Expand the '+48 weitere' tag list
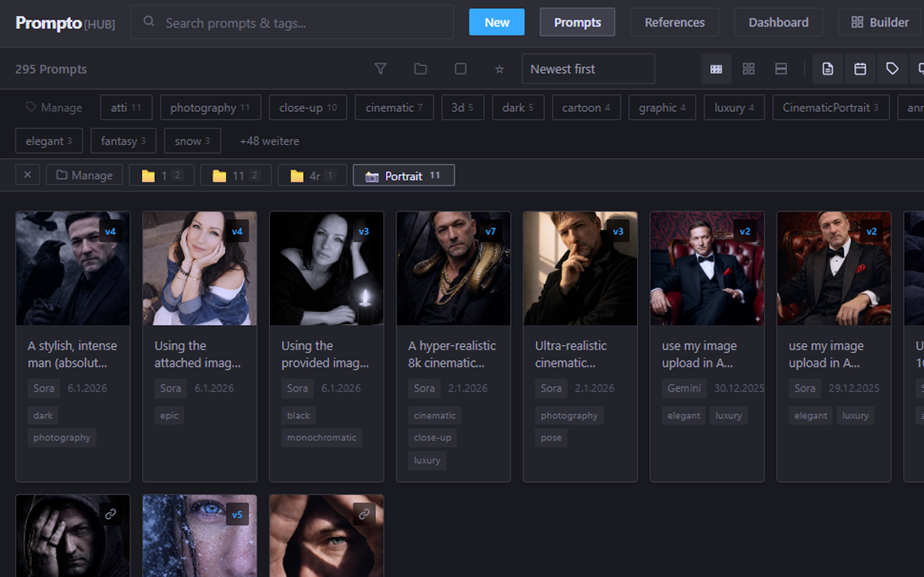This screenshot has width=924, height=577. (x=268, y=140)
